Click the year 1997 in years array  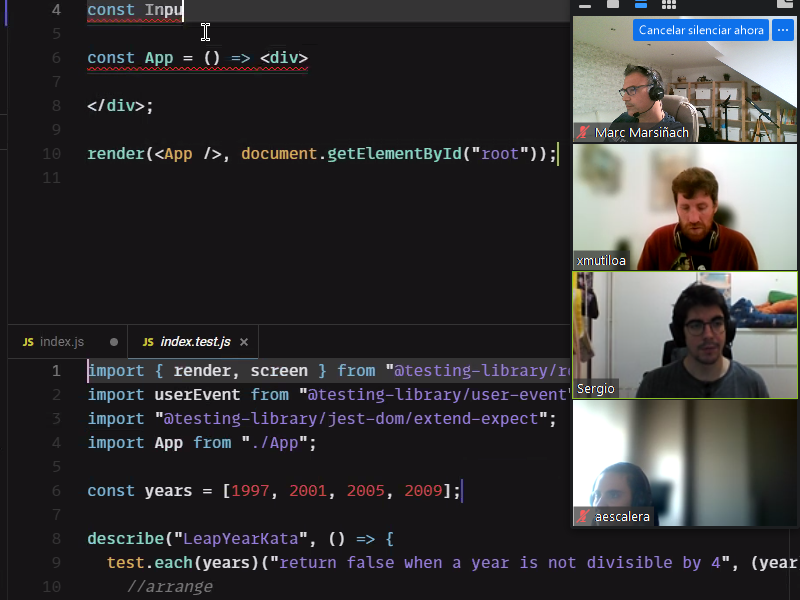click(250, 490)
